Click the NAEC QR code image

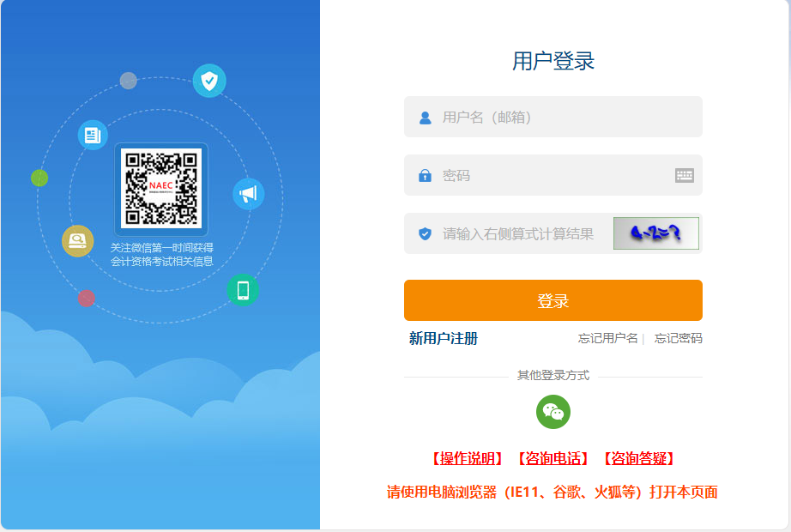(x=161, y=189)
